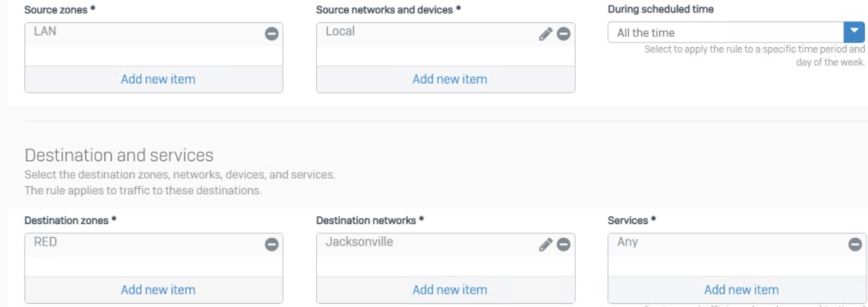Screen dimensions: 868x307
Task: Remove RED from Destination zones
Action: (271, 245)
